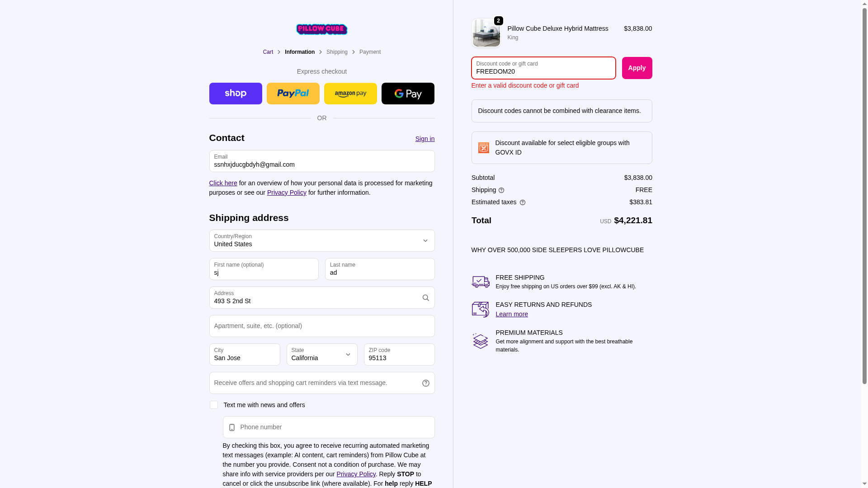Viewport: 868px width, 488px height.
Task: Click the GOVX ID discount icon
Action: (484, 148)
